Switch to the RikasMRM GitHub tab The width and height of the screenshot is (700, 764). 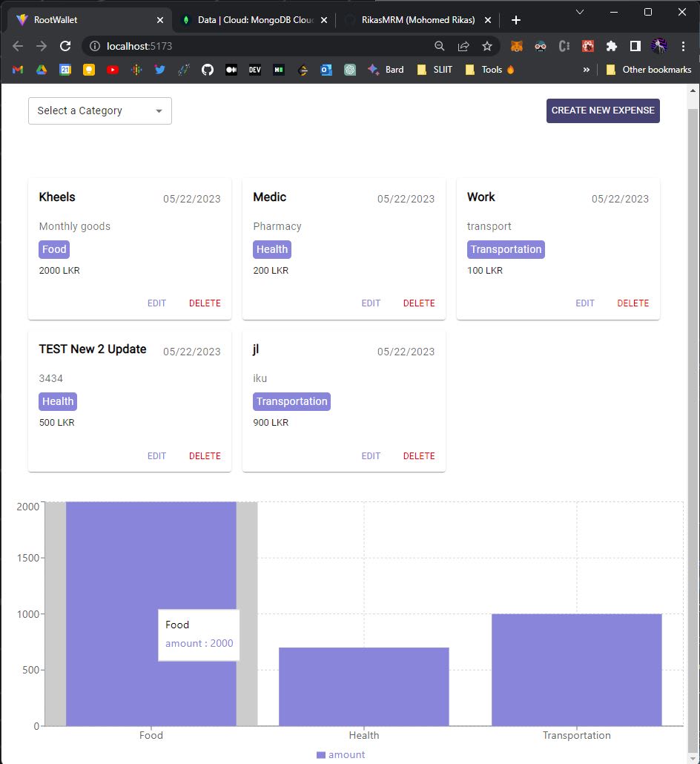pyautogui.click(x=417, y=20)
